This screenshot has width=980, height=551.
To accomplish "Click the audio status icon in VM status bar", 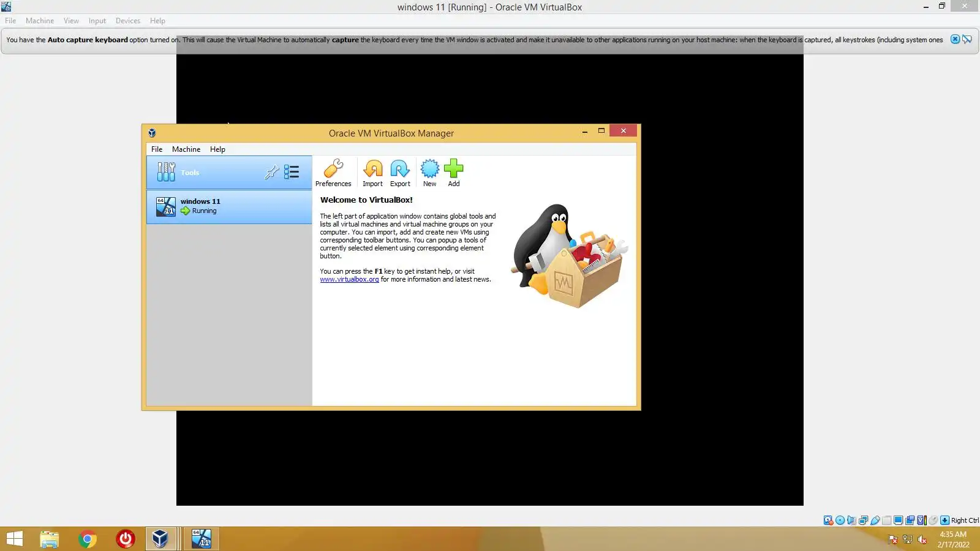I will [851, 520].
